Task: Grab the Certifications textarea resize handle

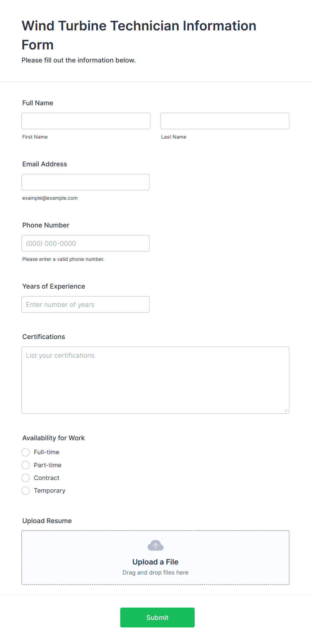Action: tap(286, 410)
